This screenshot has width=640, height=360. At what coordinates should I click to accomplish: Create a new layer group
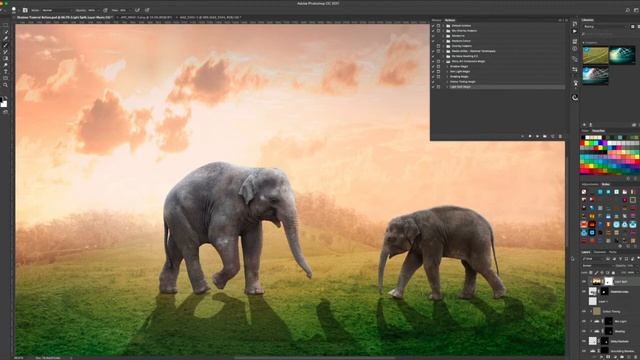[x=622, y=357]
